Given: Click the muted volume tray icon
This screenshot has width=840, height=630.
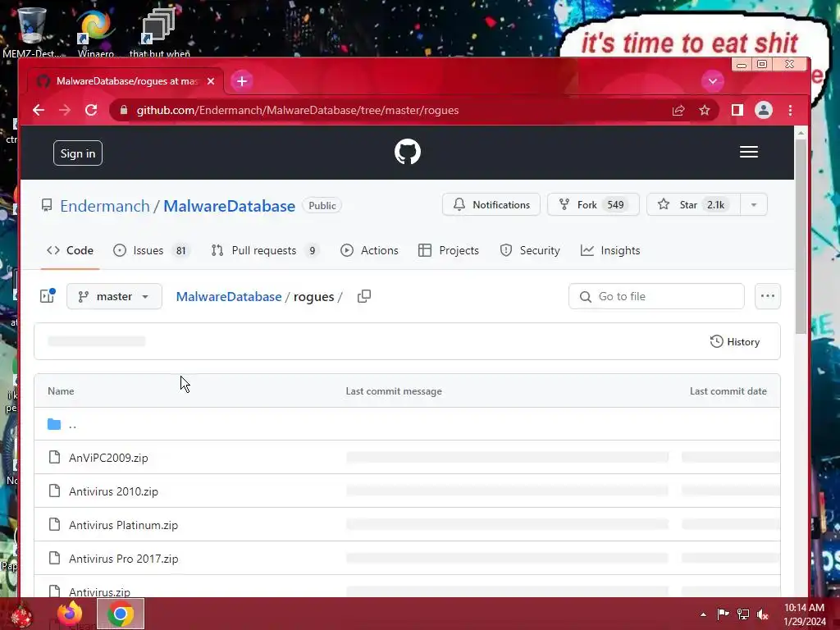Looking at the screenshot, I should (763, 614).
